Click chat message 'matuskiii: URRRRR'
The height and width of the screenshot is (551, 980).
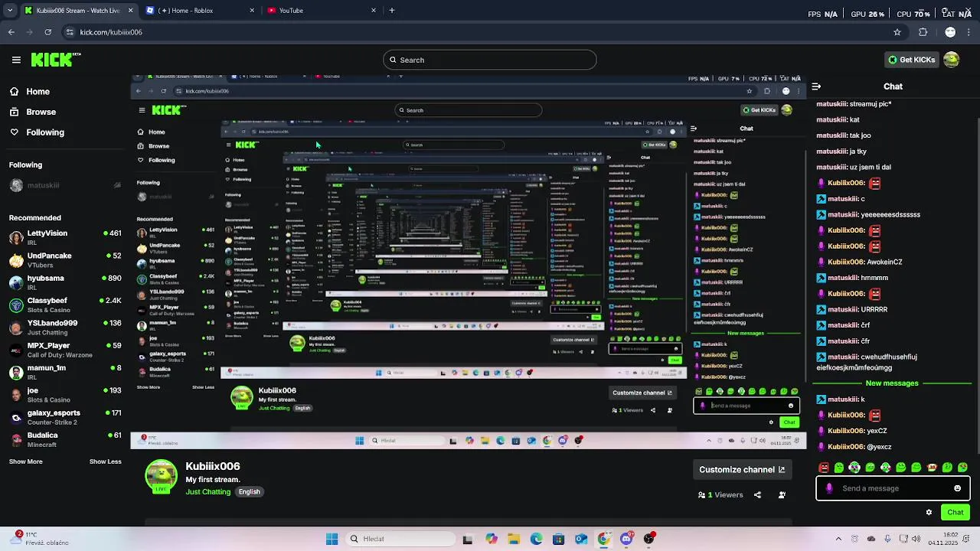point(852,310)
